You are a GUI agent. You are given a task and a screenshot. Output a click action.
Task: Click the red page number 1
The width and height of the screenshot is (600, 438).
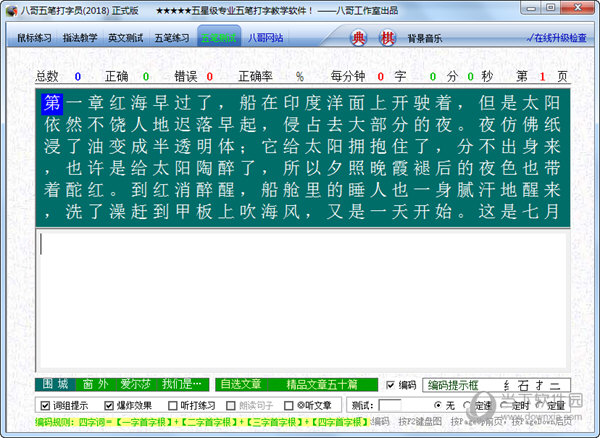point(542,77)
